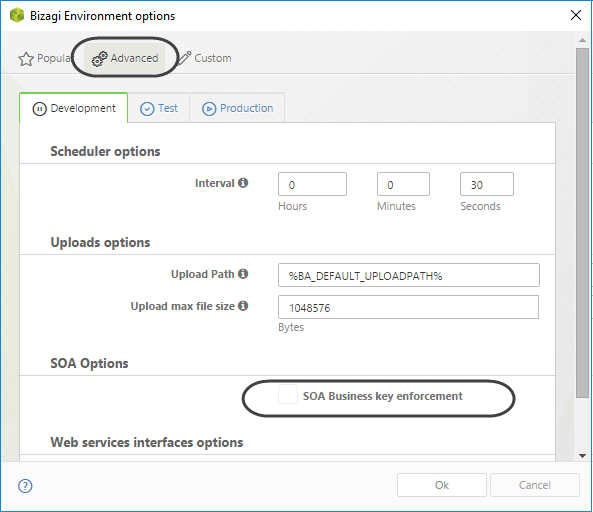The width and height of the screenshot is (593, 512).
Task: Click the SOA Options heading
Action: [89, 363]
